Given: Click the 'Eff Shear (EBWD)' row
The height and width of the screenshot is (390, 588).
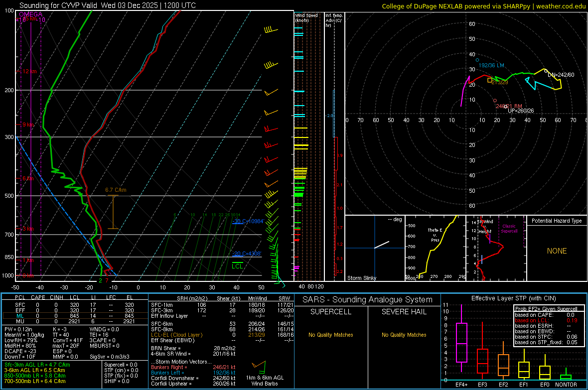Looking at the screenshot, I should (x=222, y=341).
